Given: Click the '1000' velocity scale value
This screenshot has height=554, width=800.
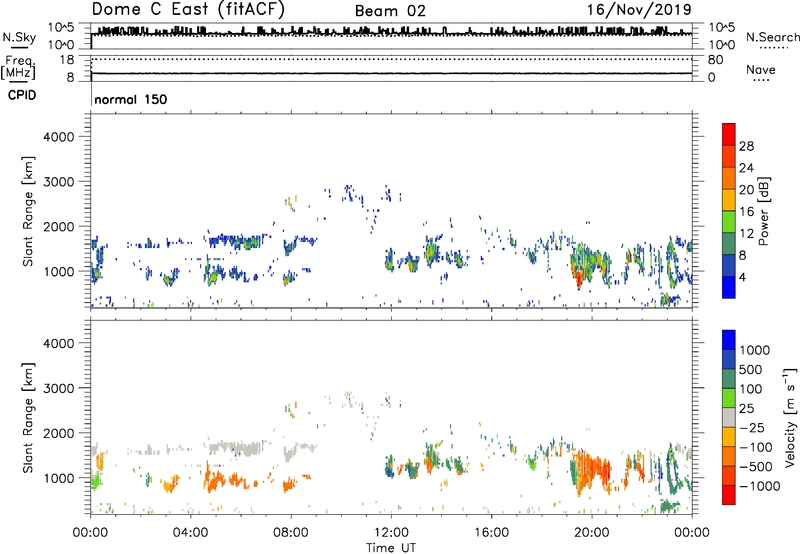Looking at the screenshot, I should (755, 350).
